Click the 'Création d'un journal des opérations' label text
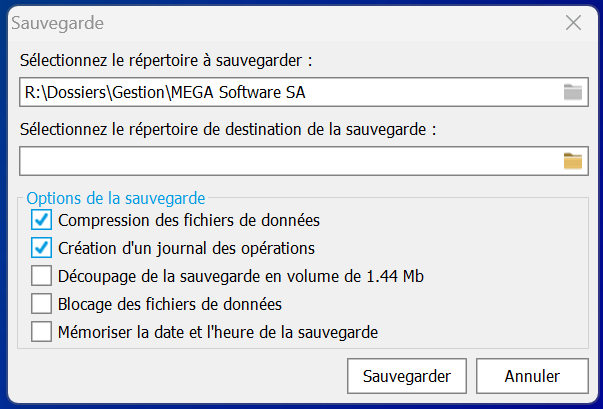This screenshot has height=409, width=603. click(x=187, y=247)
